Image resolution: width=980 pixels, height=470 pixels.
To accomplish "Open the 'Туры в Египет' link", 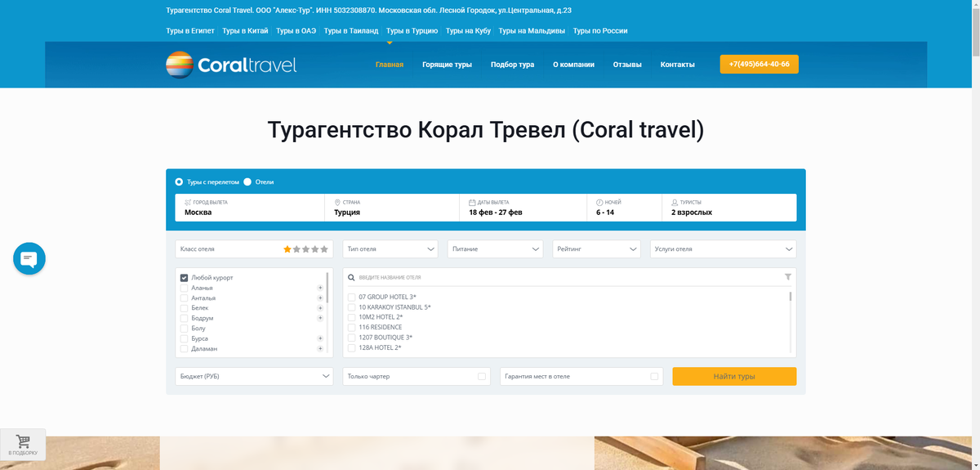I will (190, 31).
